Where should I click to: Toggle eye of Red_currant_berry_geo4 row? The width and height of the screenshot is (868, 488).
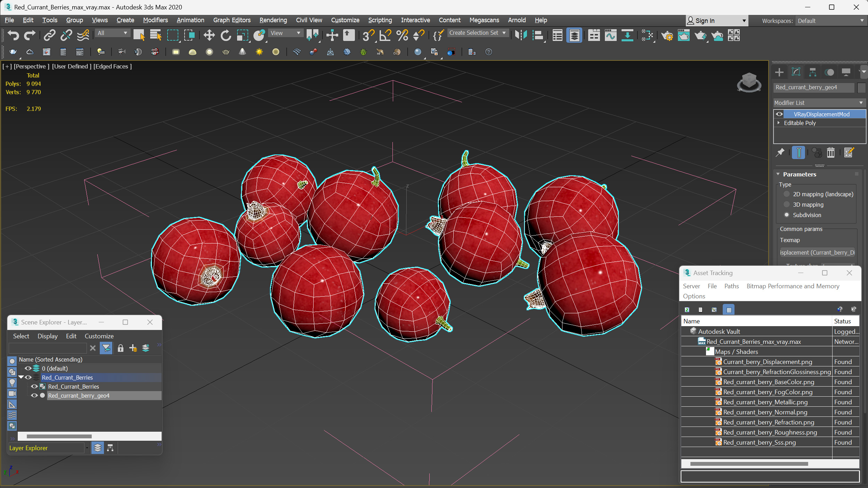point(34,395)
